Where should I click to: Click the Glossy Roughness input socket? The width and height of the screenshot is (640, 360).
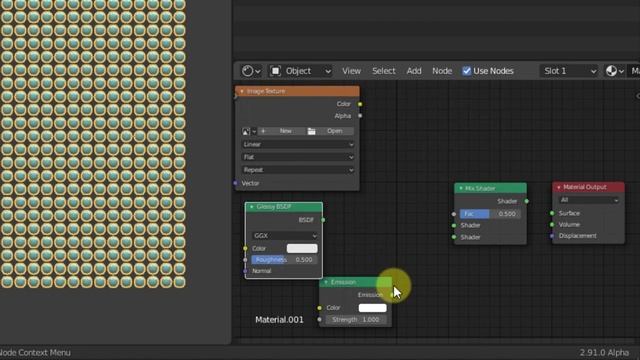[245, 260]
